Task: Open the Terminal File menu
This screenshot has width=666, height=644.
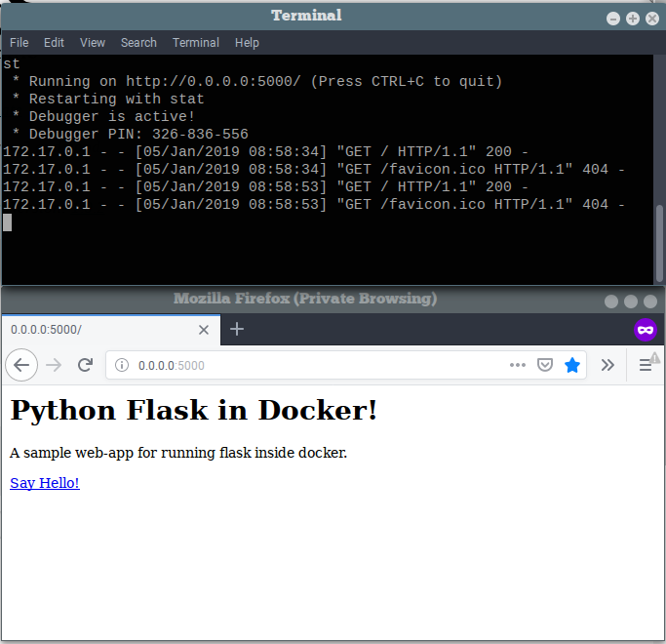Action: tap(20, 43)
